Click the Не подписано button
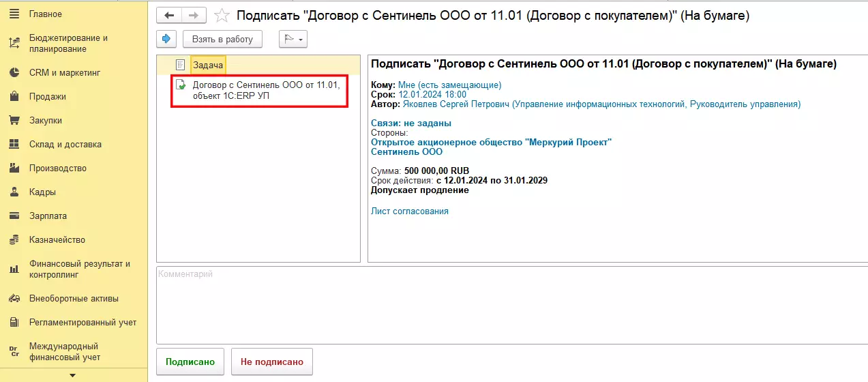This screenshot has height=382, width=868. tap(271, 362)
